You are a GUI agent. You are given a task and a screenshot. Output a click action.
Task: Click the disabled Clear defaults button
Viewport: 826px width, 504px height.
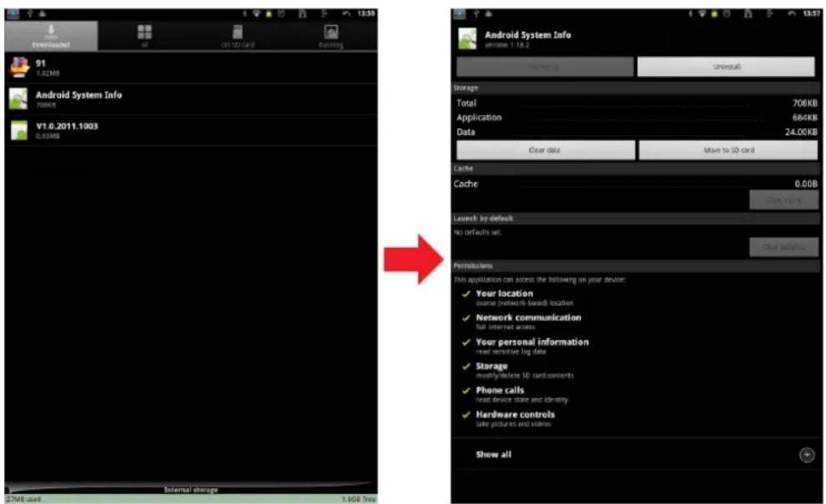click(783, 247)
